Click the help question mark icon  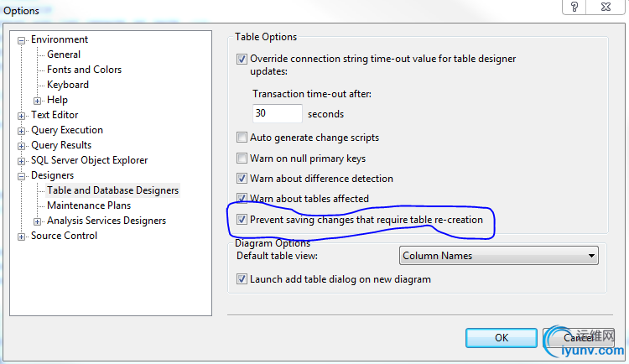[x=574, y=7]
